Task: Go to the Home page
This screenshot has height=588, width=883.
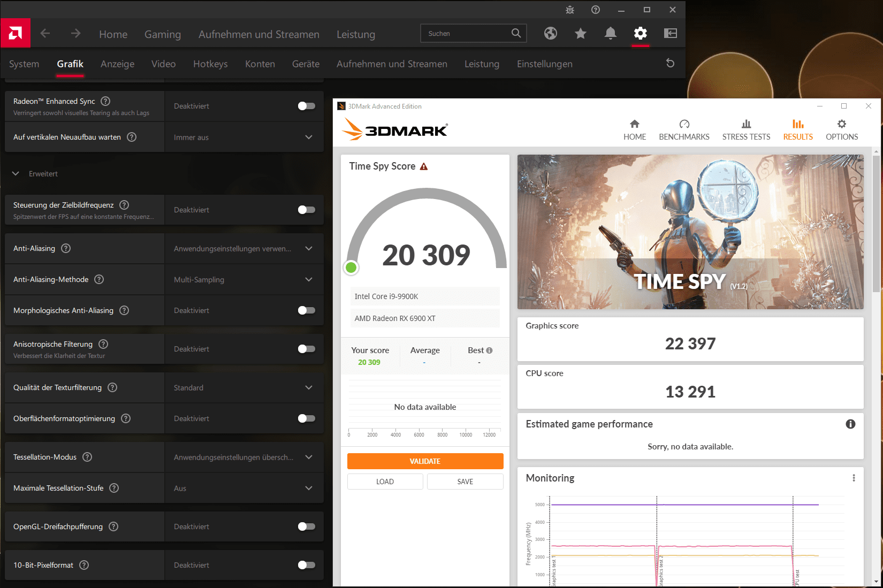Action: 113,34
